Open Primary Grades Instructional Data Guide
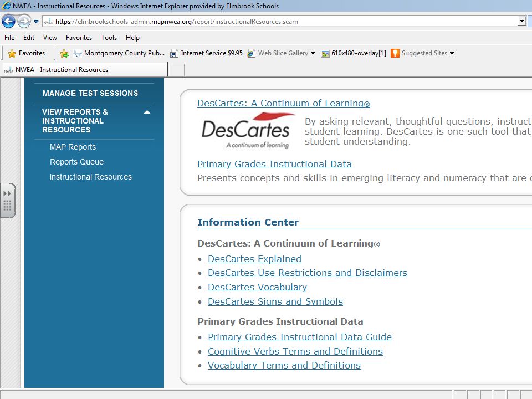The height and width of the screenshot is (399, 532). [300, 337]
